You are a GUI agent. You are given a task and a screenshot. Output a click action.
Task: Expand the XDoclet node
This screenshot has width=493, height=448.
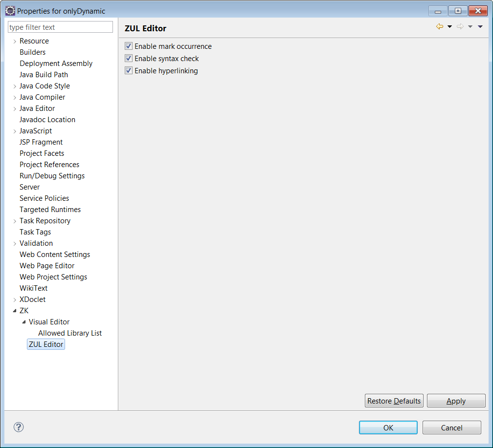[15, 299]
